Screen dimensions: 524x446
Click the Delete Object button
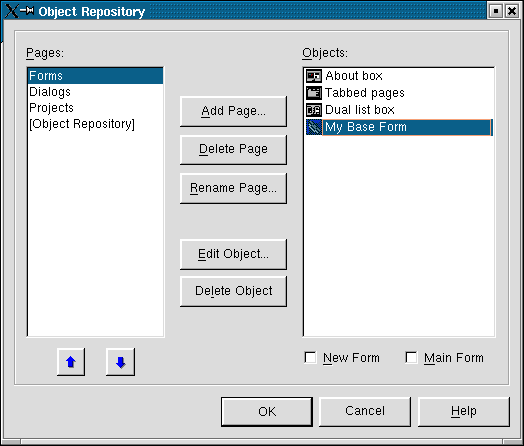(x=233, y=291)
